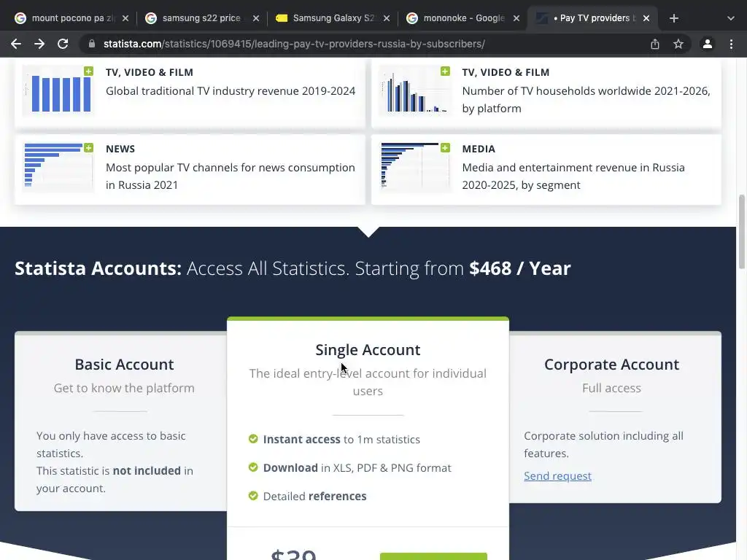Click the Send request link
Screen dimensions: 747x560
557,475
